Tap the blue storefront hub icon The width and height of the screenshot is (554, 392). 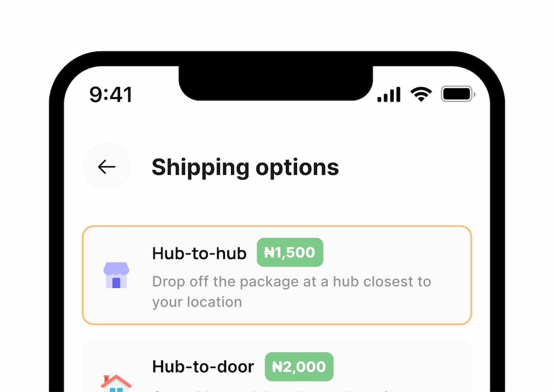117,276
